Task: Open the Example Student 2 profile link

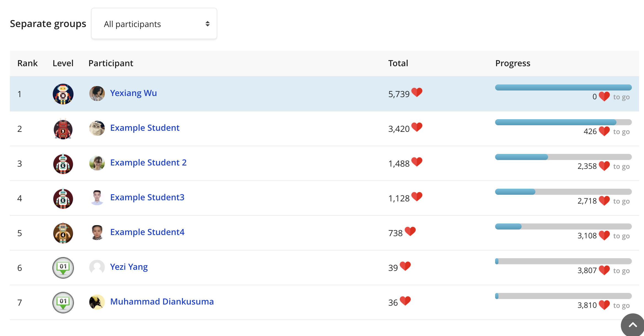Action: point(148,162)
